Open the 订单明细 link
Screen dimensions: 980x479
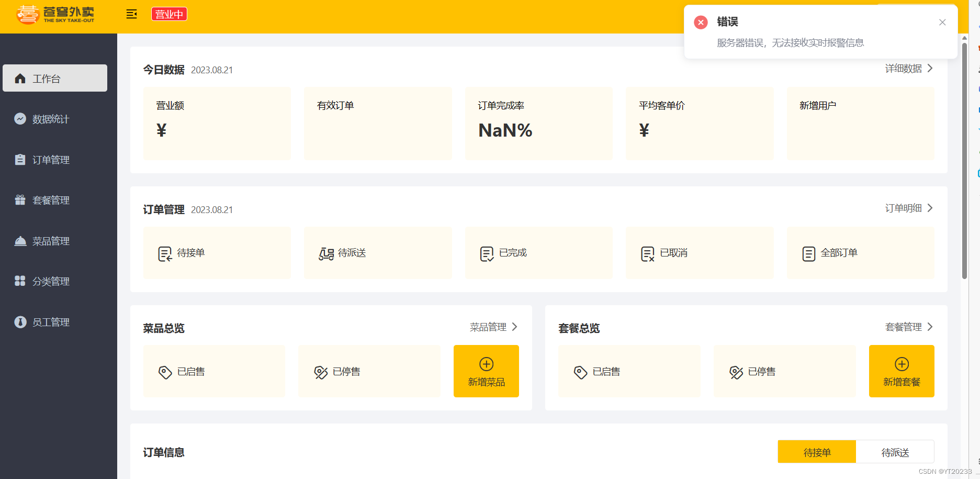(x=904, y=208)
